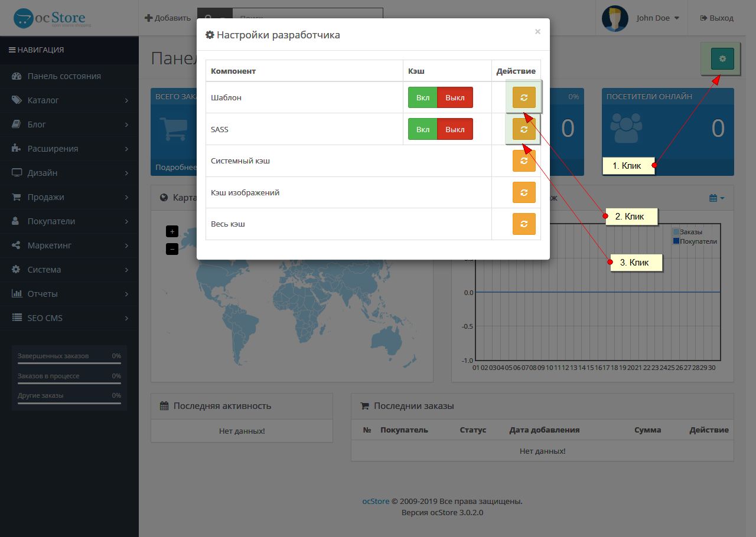
Task: Close the Настройки разработчика dialog
Action: click(x=537, y=32)
